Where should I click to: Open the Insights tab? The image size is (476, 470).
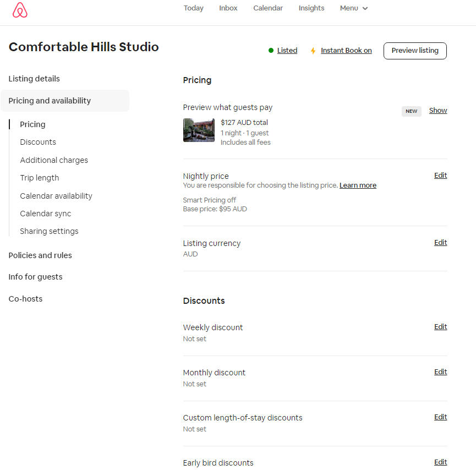coord(311,8)
